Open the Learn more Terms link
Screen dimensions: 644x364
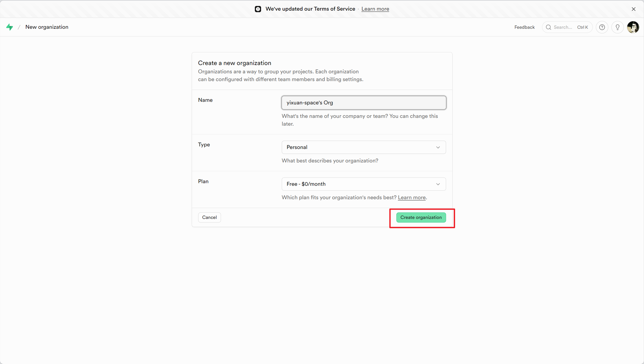point(375,9)
